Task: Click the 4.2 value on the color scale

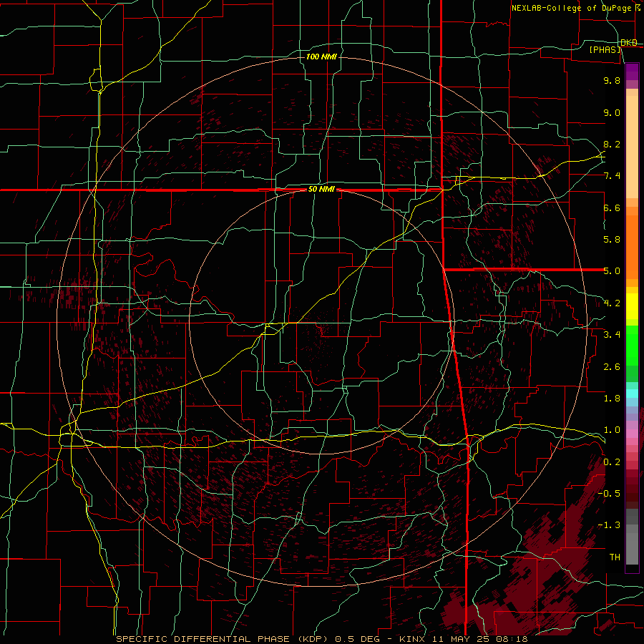Action: 612,303
